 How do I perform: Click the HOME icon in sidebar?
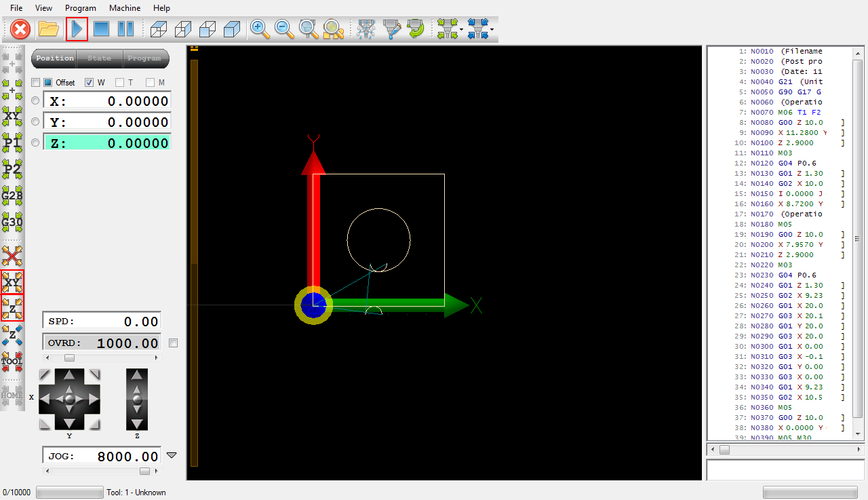tap(12, 394)
